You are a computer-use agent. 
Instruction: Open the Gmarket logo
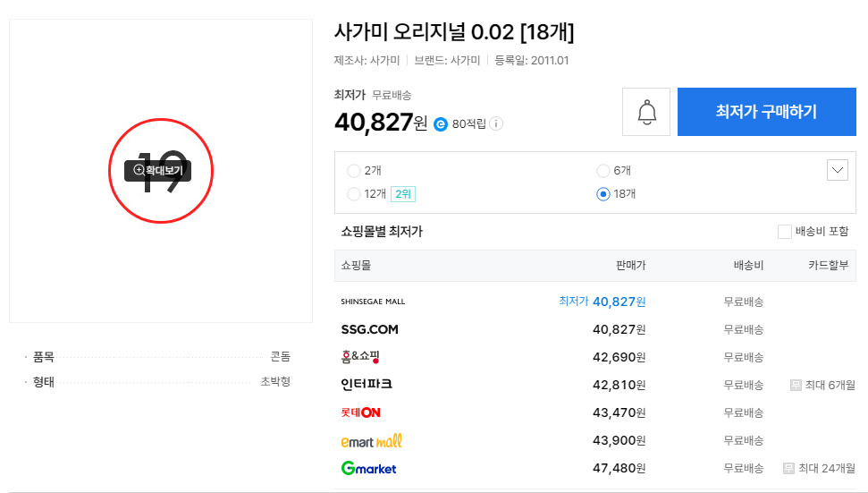(x=368, y=469)
